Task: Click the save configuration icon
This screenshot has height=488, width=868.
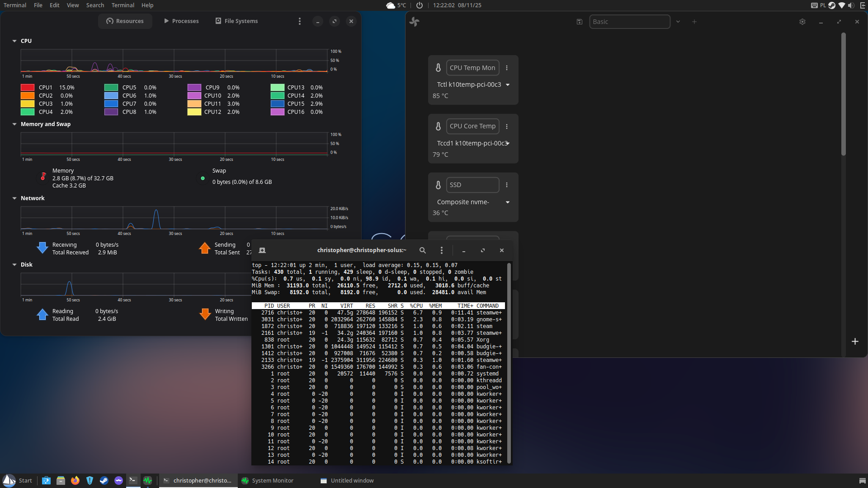Action: point(579,22)
